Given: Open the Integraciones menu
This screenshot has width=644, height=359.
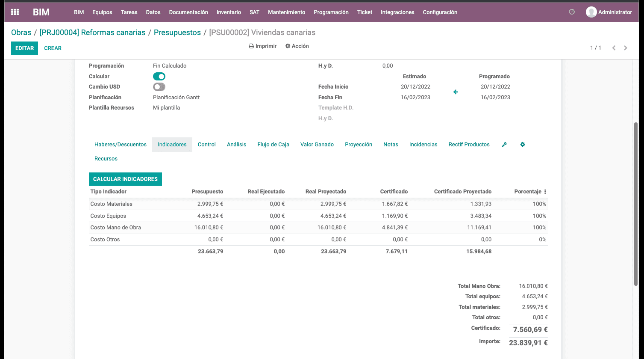Looking at the screenshot, I should (397, 12).
